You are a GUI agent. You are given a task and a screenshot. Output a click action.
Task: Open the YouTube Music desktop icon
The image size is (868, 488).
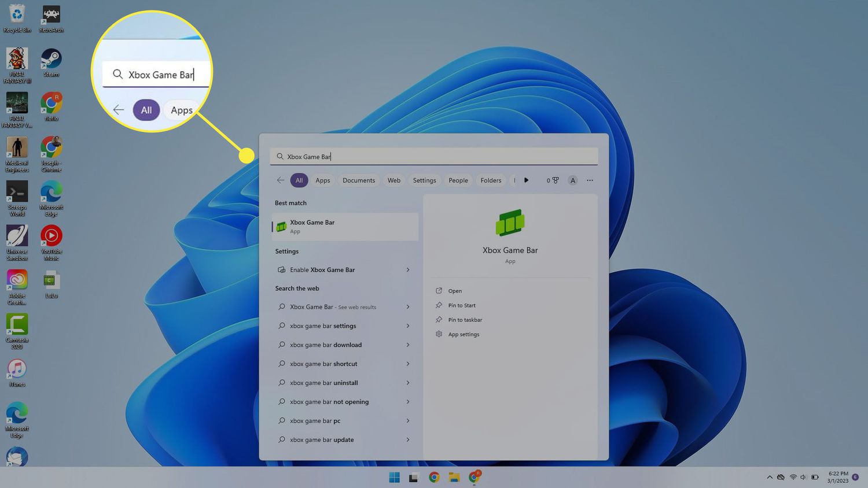pyautogui.click(x=51, y=236)
